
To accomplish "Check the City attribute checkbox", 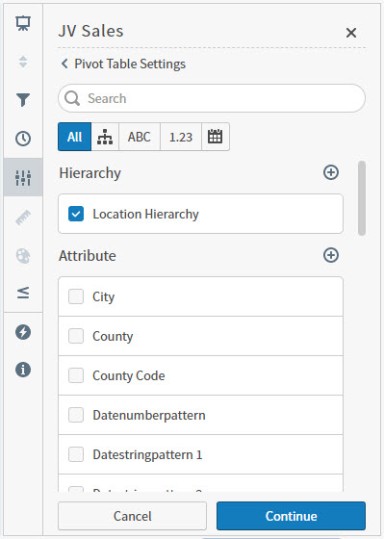I will 76,296.
